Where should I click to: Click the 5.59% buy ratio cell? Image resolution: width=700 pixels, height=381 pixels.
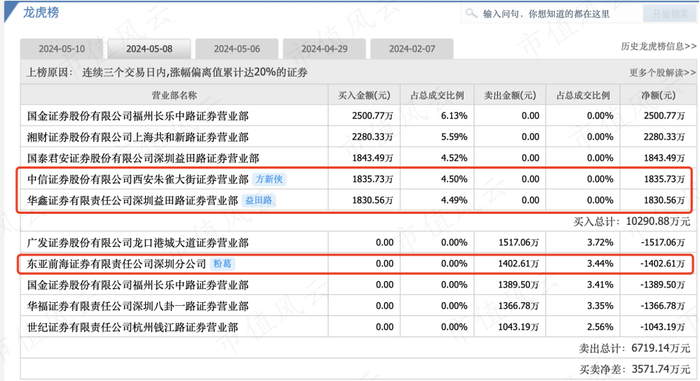click(x=454, y=137)
